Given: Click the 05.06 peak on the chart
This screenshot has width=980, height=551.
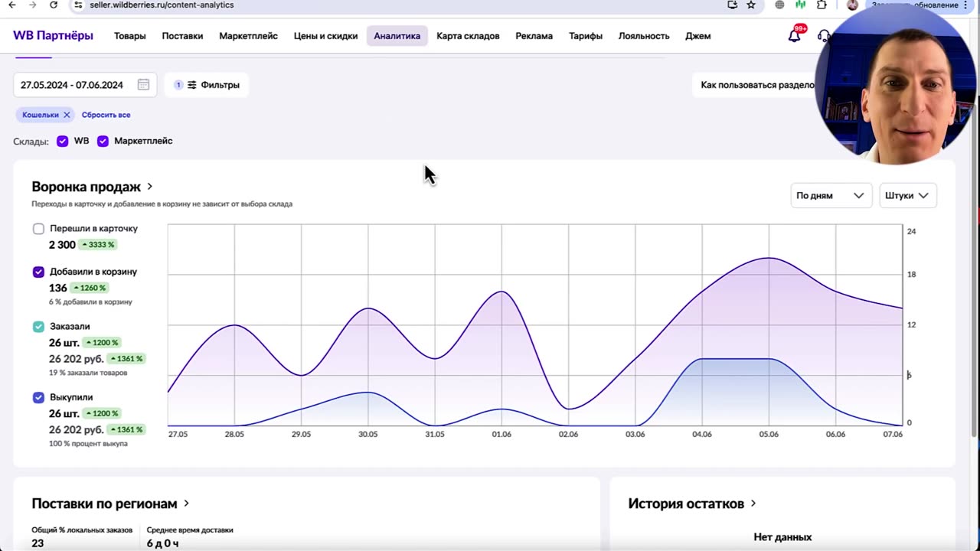Looking at the screenshot, I should [769, 258].
